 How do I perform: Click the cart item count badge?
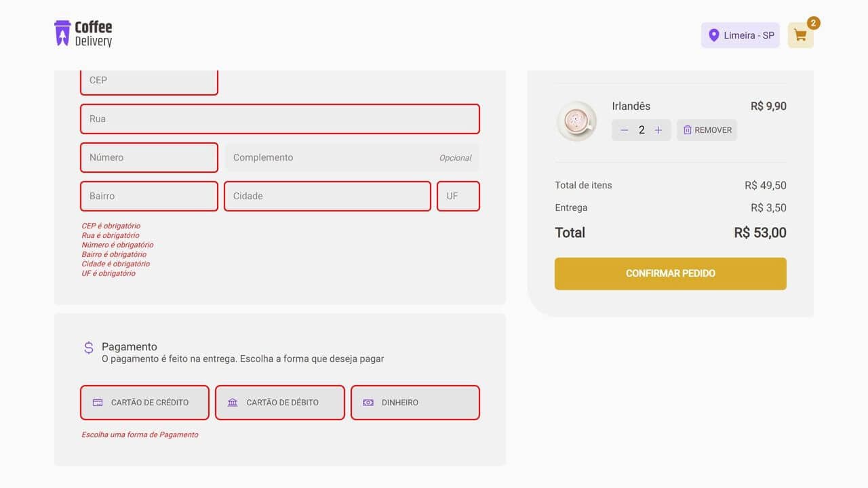(x=813, y=22)
